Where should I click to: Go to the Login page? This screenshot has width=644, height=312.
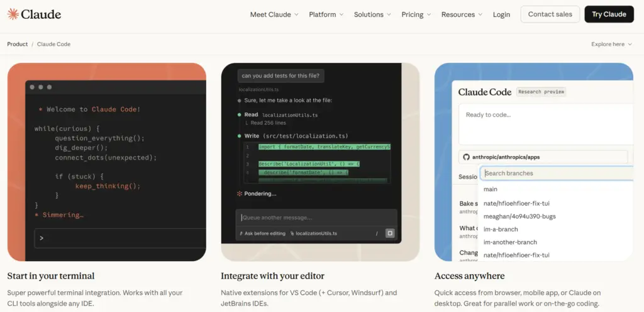(501, 14)
